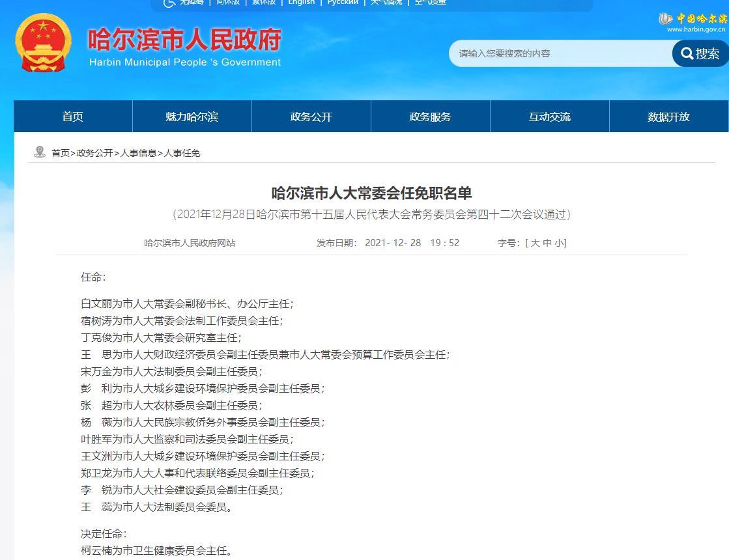The image size is (729, 560).
Task: Go to the 政务公开 navigation tab
Action: (311, 117)
